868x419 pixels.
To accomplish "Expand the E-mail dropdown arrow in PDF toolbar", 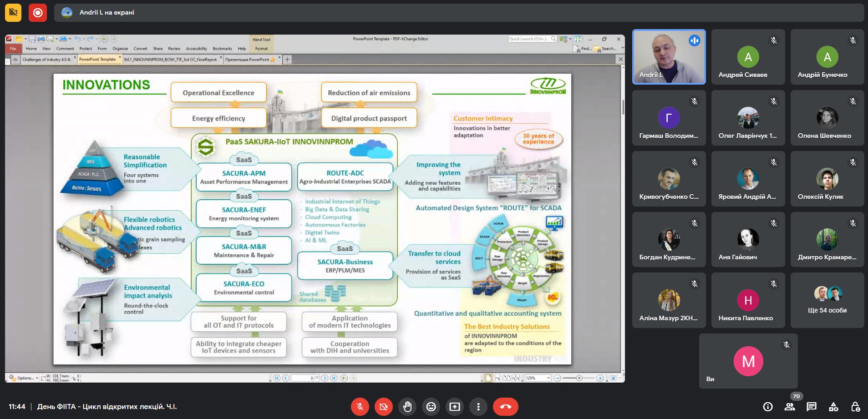I will [x=56, y=39].
